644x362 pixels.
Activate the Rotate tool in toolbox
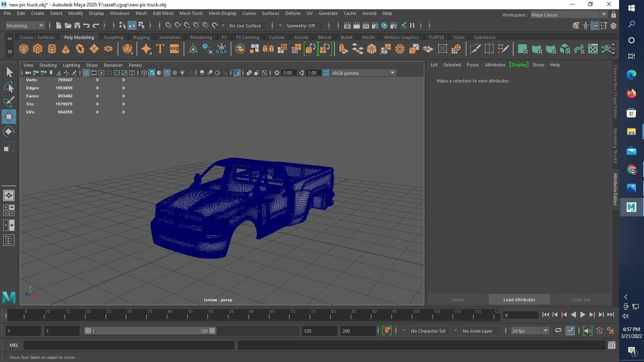9,132
